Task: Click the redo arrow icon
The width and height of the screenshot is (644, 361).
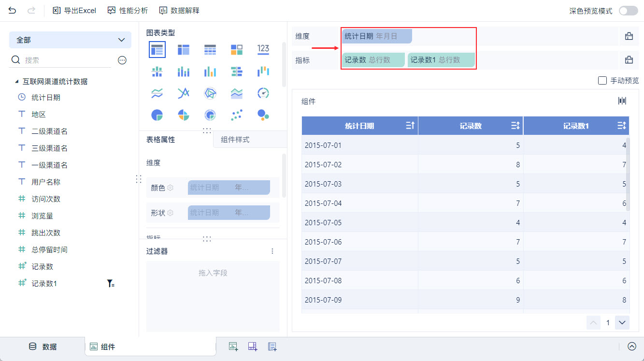Action: coord(31,10)
